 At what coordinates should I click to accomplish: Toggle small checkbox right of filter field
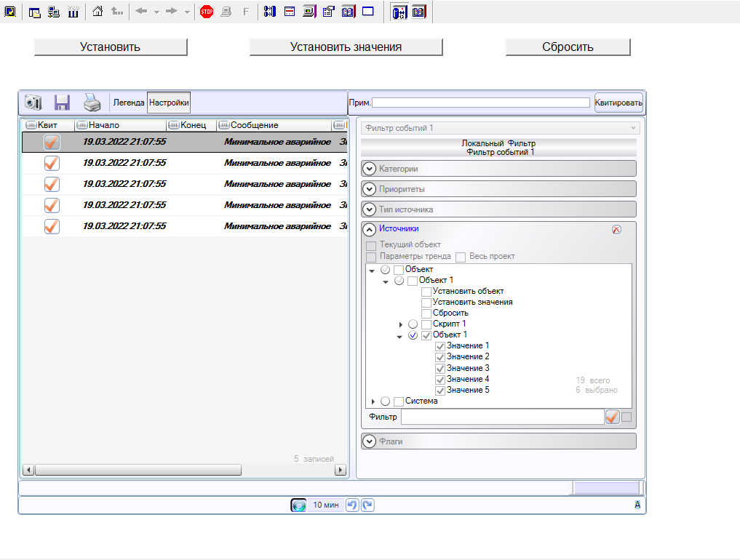(x=626, y=417)
